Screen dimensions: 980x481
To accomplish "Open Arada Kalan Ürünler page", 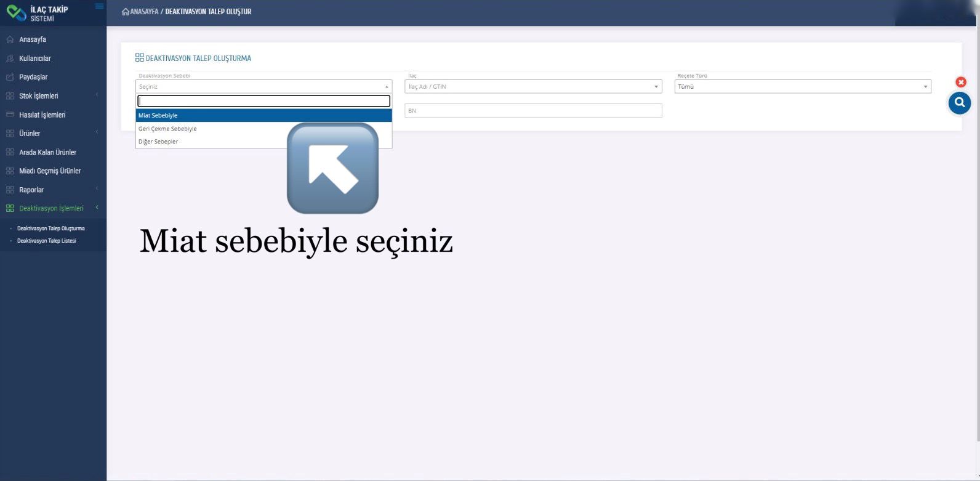I will [47, 152].
